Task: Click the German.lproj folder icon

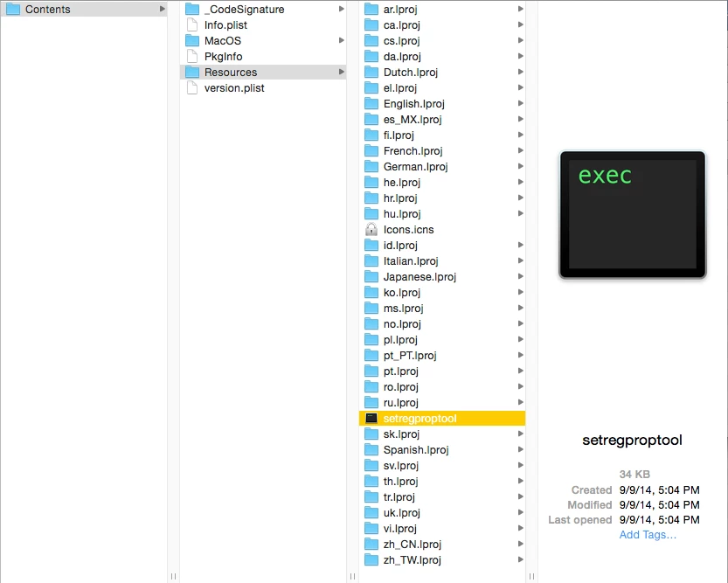Action: pos(371,167)
